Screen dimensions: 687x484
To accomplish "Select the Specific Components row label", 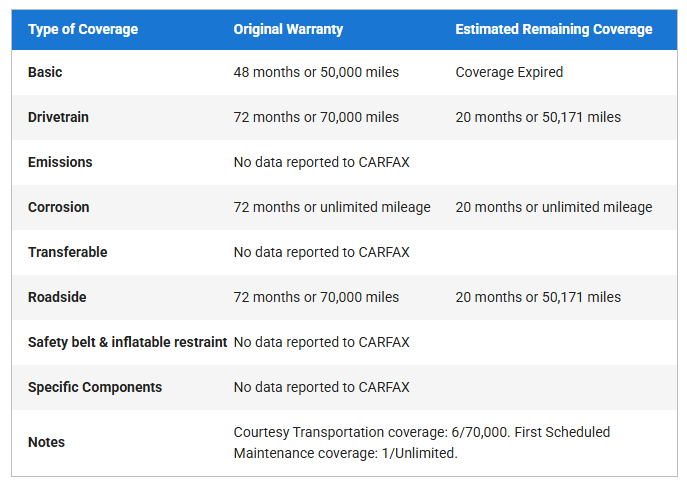I will pos(95,387).
